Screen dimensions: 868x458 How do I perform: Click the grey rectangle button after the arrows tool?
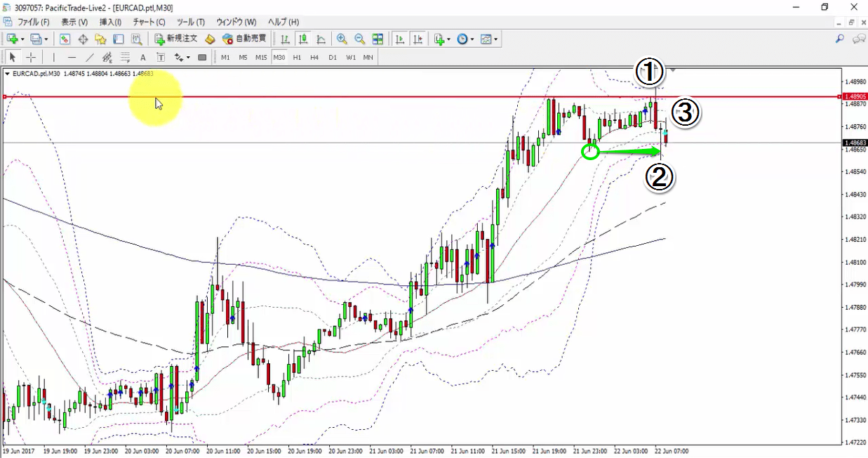click(x=202, y=58)
